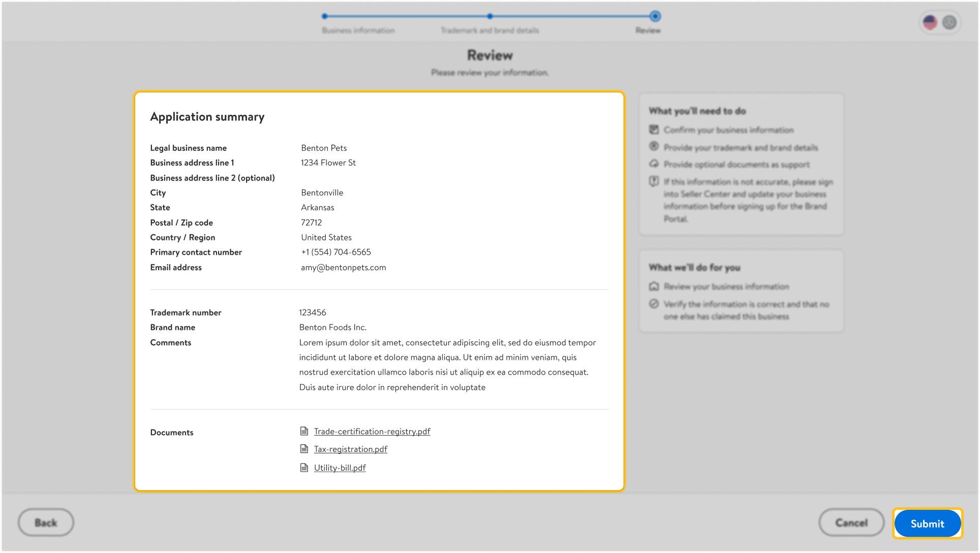Click the Utility-bill.pdf file icon

(304, 468)
